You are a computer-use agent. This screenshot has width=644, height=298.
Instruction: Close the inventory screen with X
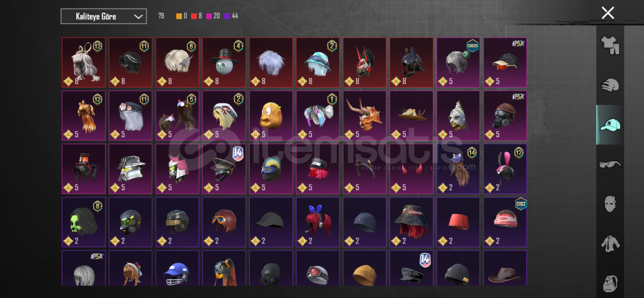(608, 13)
